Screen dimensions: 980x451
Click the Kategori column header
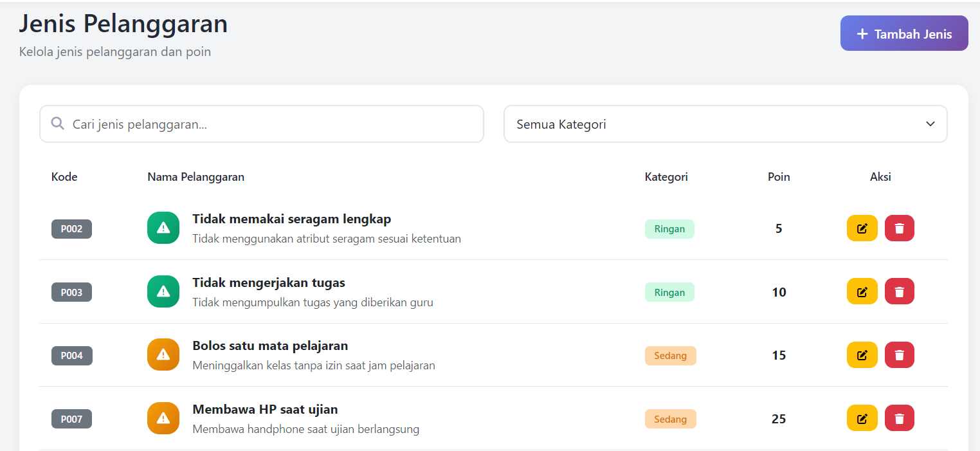point(666,177)
